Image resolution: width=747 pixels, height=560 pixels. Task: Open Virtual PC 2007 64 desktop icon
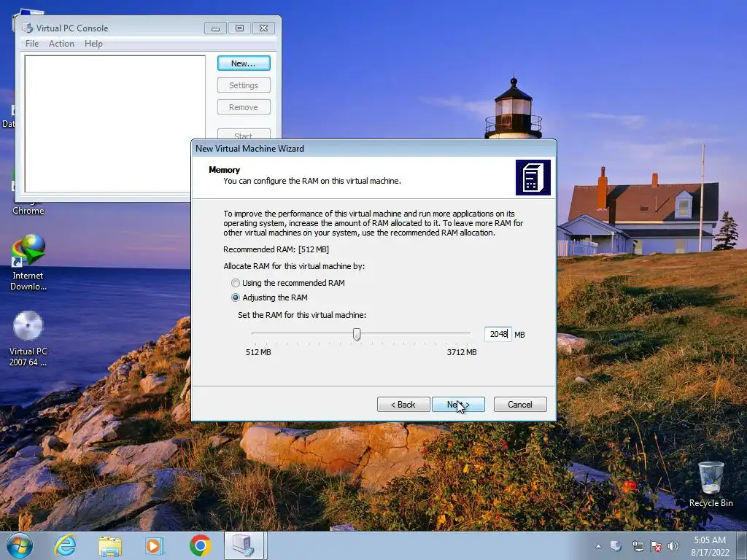tap(28, 338)
